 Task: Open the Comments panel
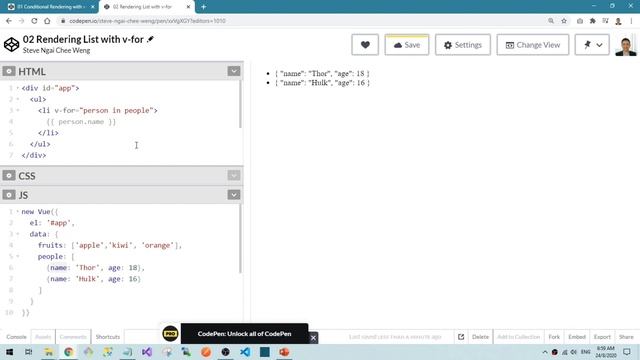[x=73, y=337]
